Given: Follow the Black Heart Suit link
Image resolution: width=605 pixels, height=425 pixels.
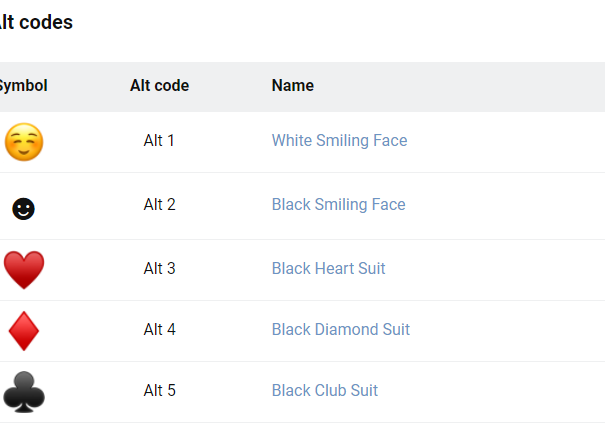Looking at the screenshot, I should [x=328, y=269].
